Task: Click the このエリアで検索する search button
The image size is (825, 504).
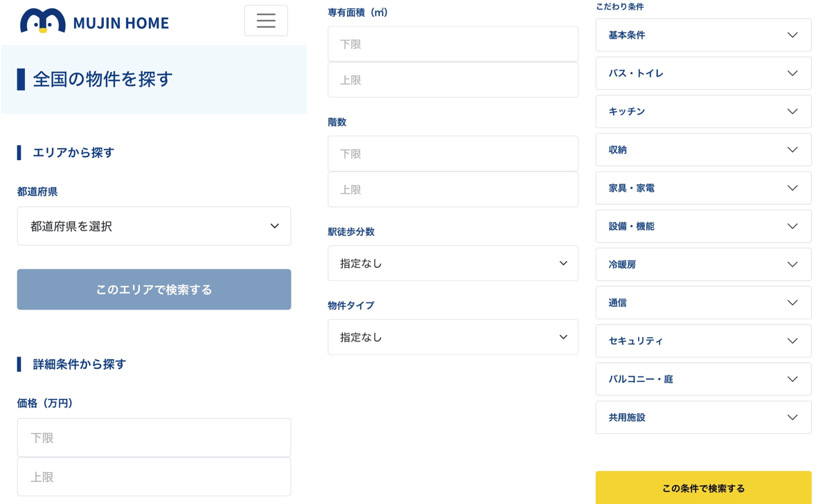Action: (154, 289)
